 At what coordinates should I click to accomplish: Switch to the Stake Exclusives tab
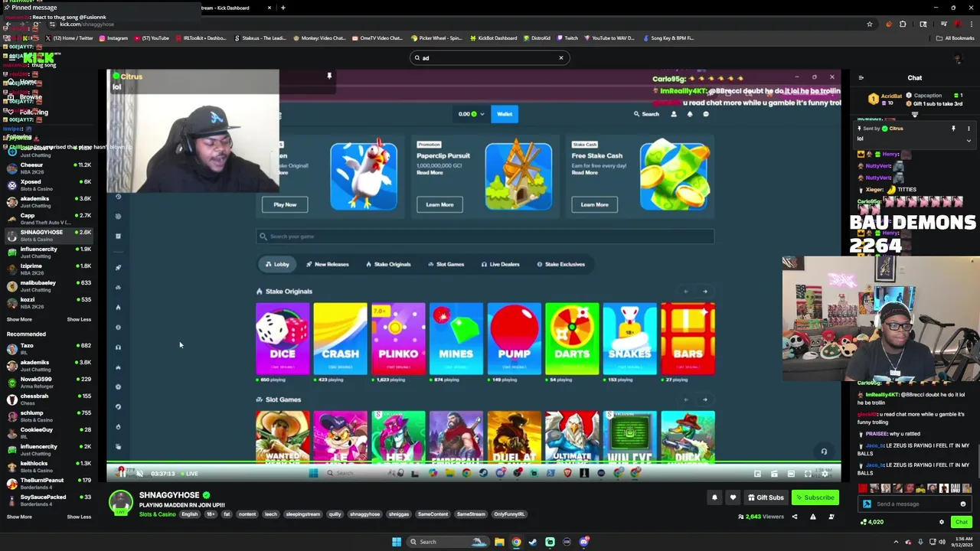click(560, 264)
